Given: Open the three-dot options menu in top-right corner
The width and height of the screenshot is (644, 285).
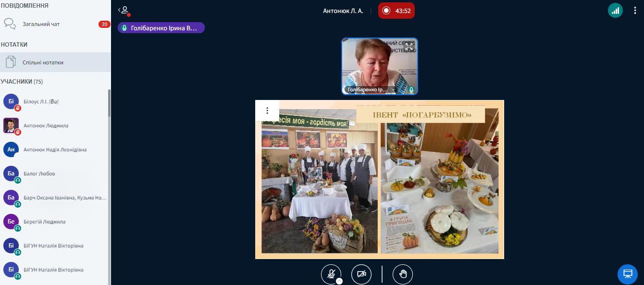Looking at the screenshot, I should tap(635, 11).
